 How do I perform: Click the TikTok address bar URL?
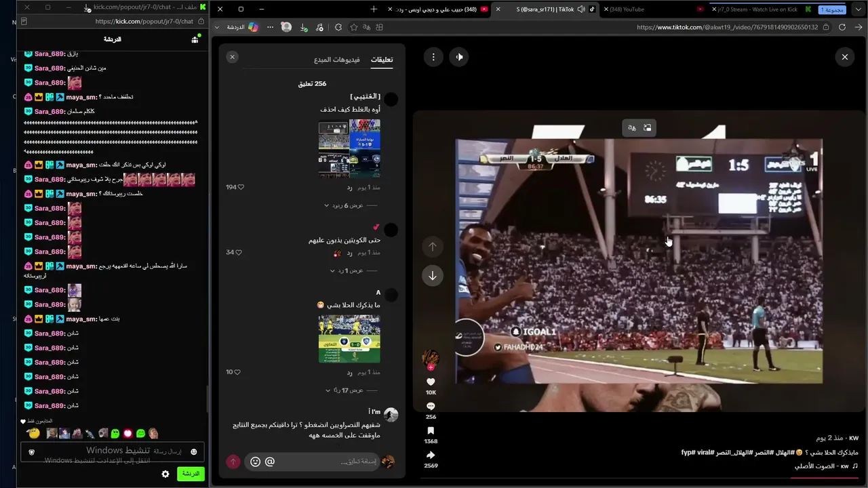tap(727, 27)
